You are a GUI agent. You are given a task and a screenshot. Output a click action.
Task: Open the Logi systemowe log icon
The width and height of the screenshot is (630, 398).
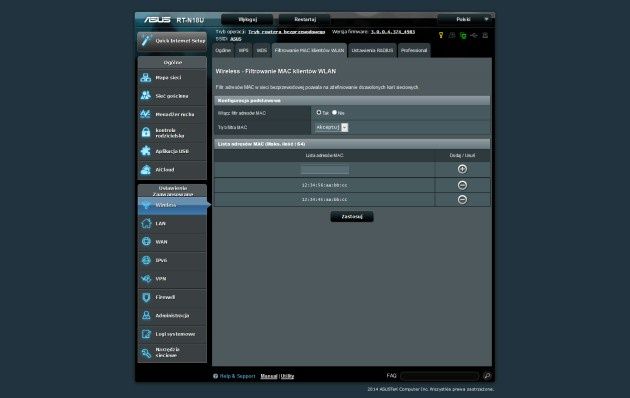coord(146,334)
